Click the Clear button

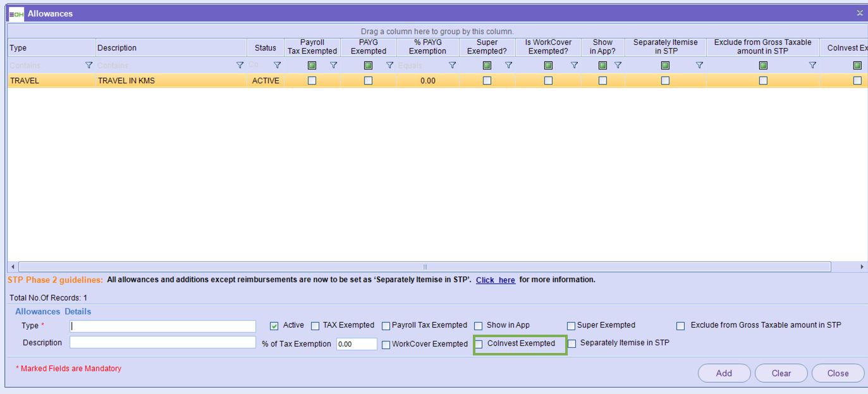click(781, 373)
